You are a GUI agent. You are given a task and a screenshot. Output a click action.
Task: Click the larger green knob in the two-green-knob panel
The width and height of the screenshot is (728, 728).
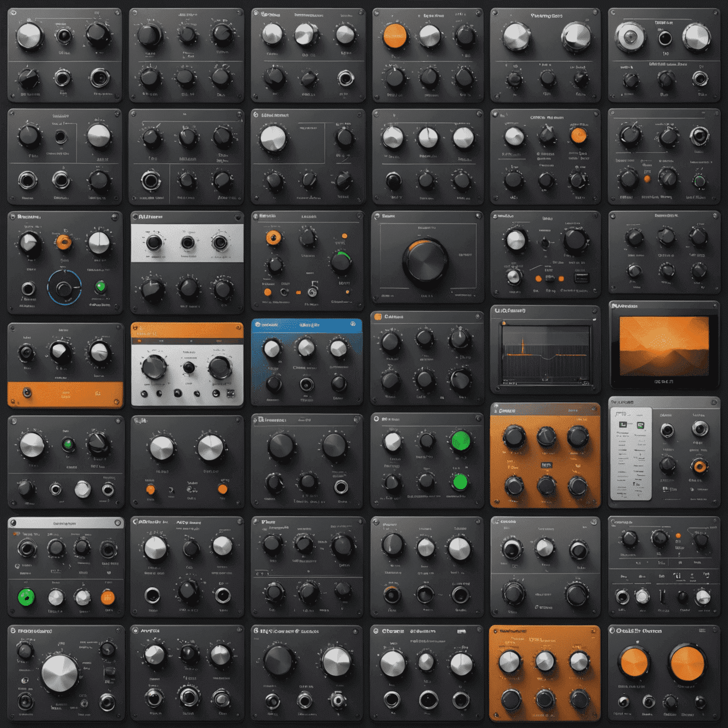(x=460, y=441)
